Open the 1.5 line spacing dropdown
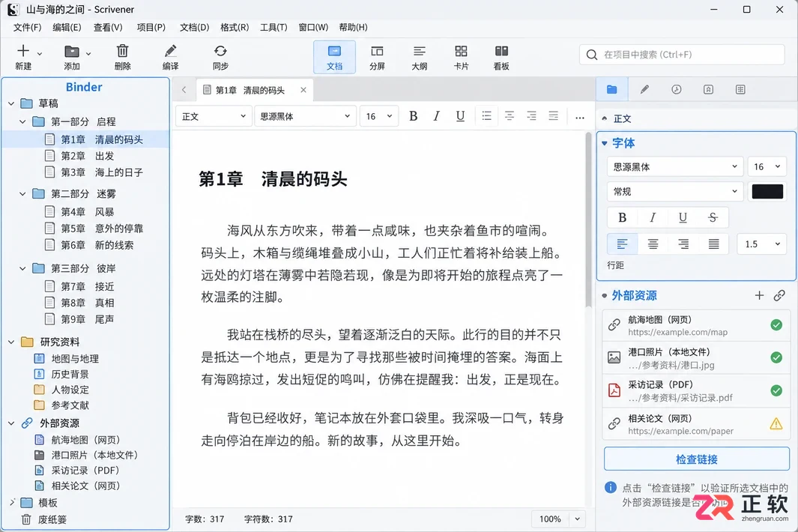798x532 pixels. [x=762, y=244]
